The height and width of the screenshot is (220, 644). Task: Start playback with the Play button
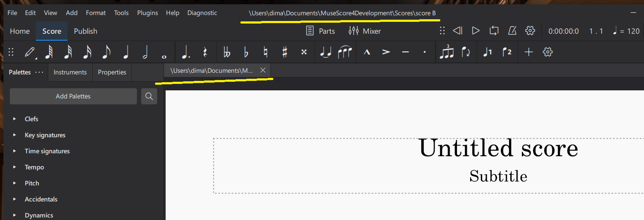coord(475,31)
